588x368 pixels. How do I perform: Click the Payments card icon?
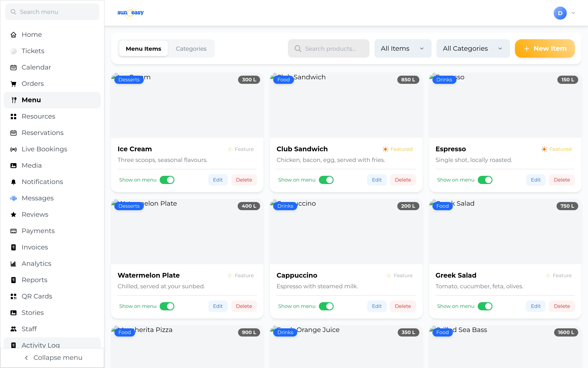pyautogui.click(x=14, y=231)
